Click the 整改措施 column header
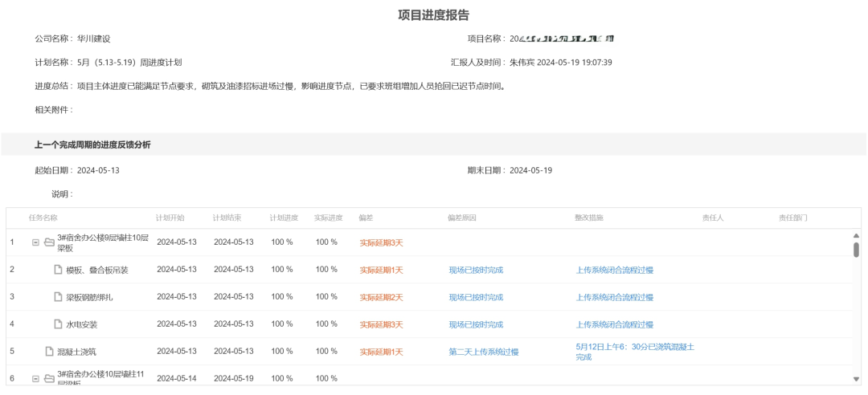The width and height of the screenshot is (868, 395). (589, 218)
